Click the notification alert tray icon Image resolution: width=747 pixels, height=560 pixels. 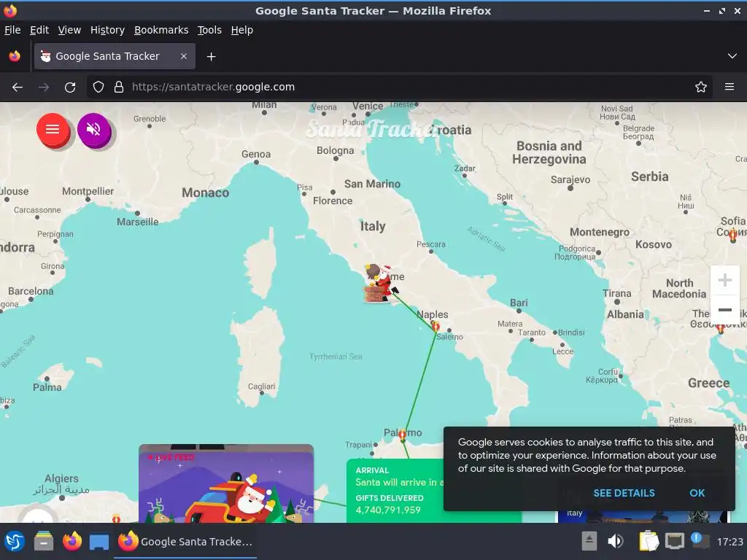[699, 540]
